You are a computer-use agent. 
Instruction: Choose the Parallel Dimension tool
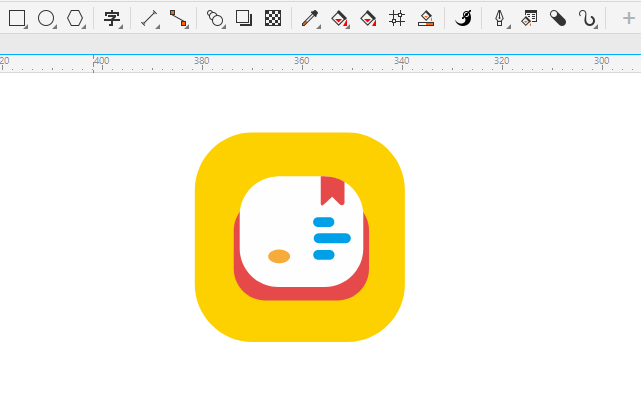point(149,18)
